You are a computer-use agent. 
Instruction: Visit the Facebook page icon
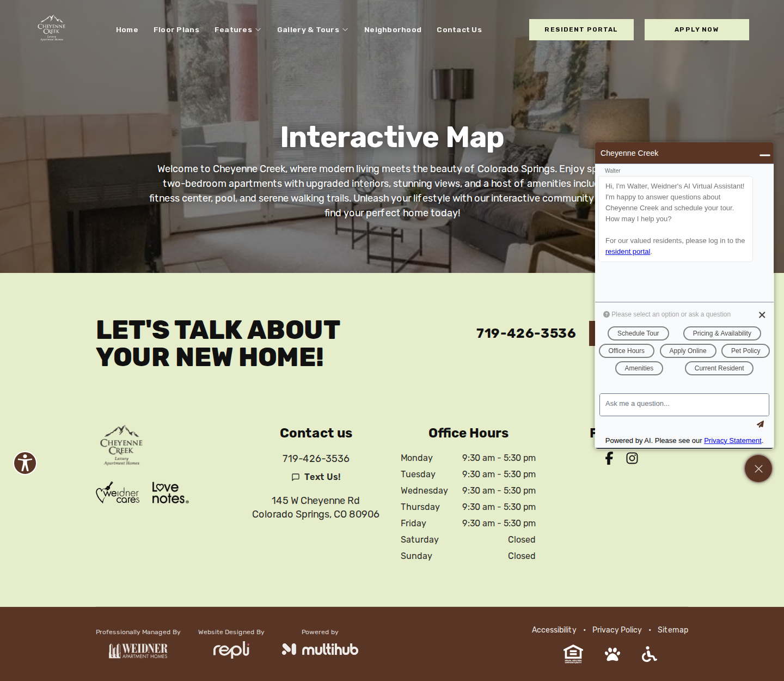pos(609,458)
